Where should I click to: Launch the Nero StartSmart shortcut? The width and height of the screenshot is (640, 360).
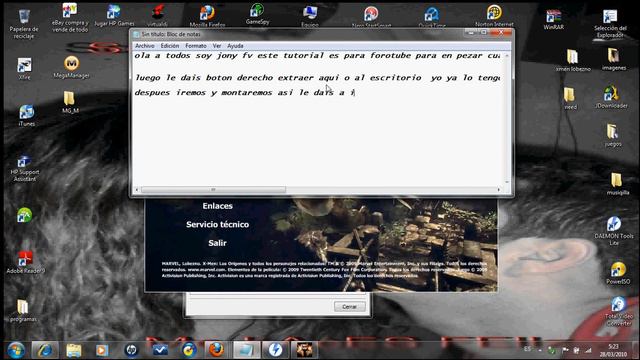pyautogui.click(x=371, y=17)
